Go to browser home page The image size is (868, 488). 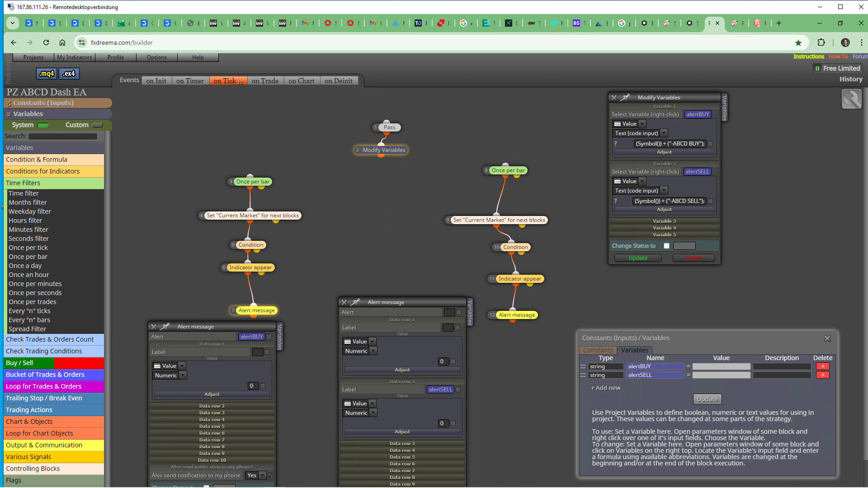[62, 42]
